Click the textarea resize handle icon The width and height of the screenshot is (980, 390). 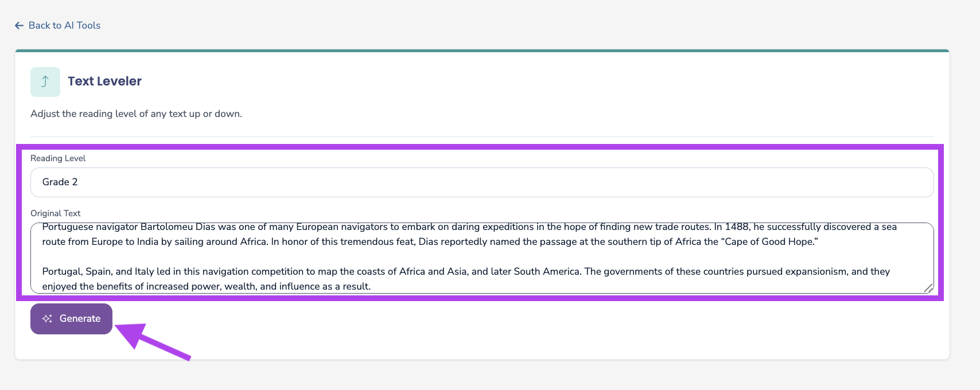928,288
